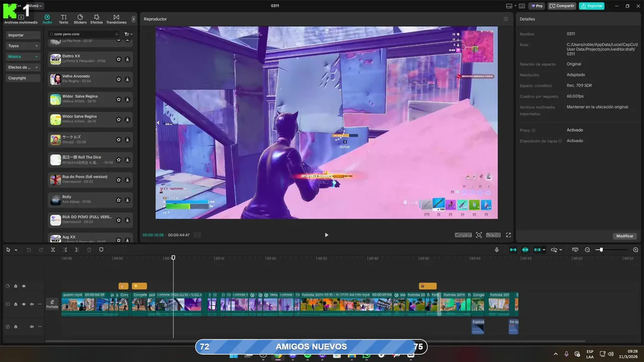This screenshot has height=362, width=644.
Task: Download the Rua do Povo (full version) track
Action: tap(127, 180)
